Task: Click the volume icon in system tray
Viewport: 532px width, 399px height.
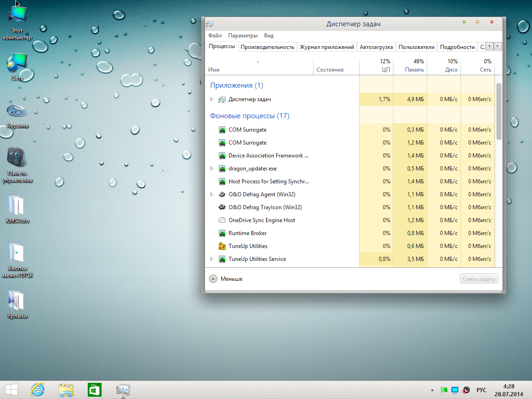Action: point(466,390)
